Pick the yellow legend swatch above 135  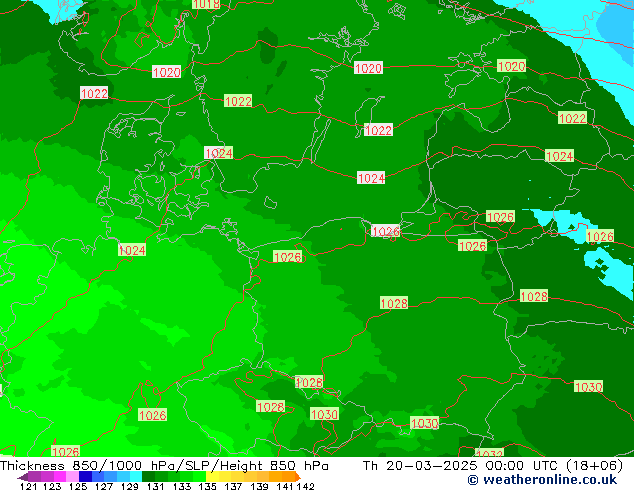(212, 476)
